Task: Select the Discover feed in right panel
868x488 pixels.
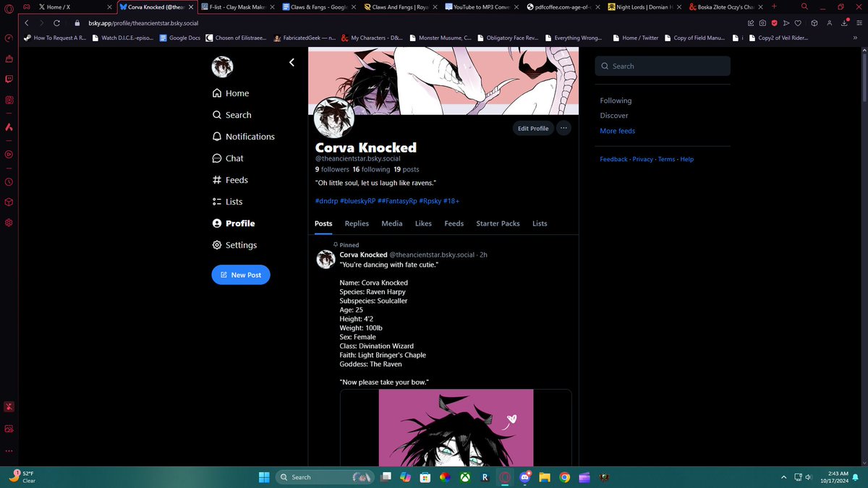Action: click(x=614, y=116)
